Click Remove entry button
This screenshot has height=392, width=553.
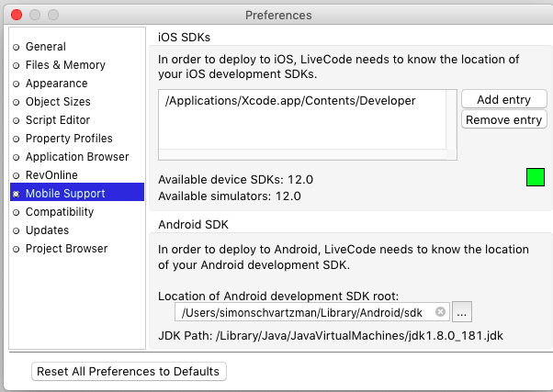[503, 119]
